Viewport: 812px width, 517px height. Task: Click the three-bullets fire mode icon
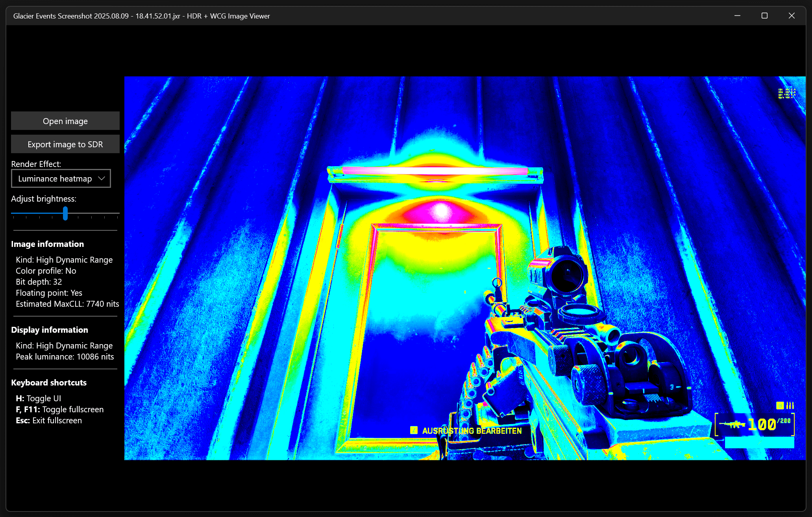[x=790, y=406]
